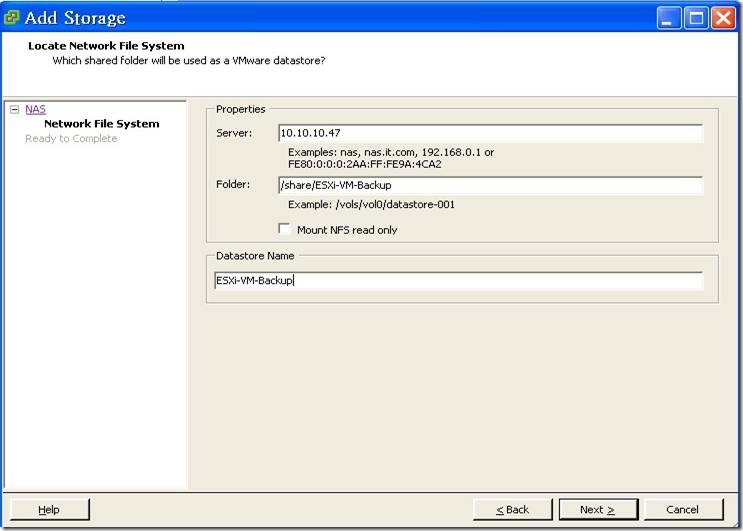Close the Add Storage window

[724, 18]
